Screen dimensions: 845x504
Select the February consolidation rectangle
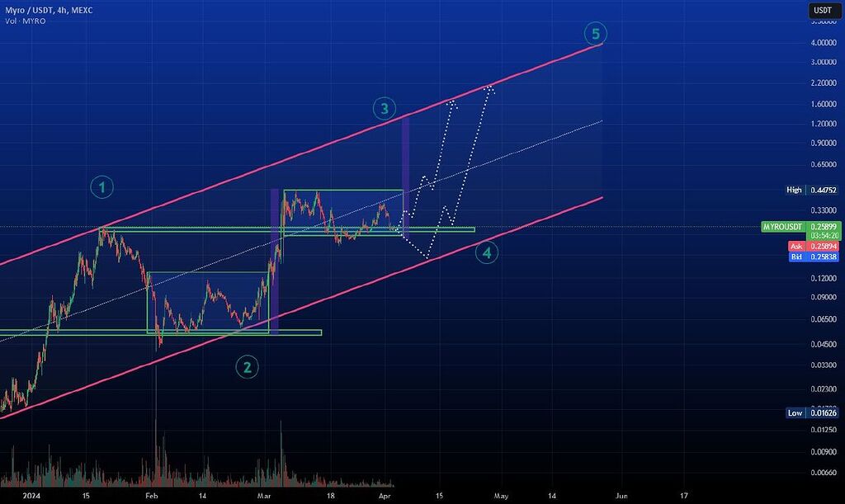206,276
